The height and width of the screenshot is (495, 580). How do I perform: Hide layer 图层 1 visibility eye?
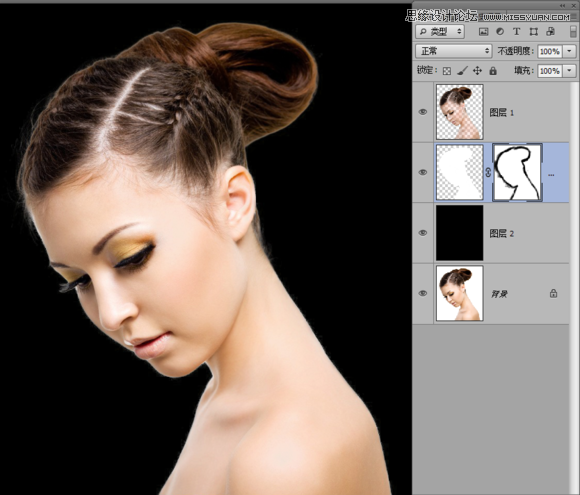pyautogui.click(x=423, y=112)
